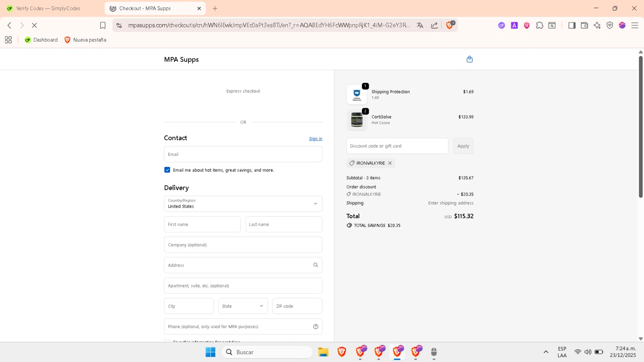Click the purple A extension icon
Screen dimensions: 644x362
(x=514, y=25)
